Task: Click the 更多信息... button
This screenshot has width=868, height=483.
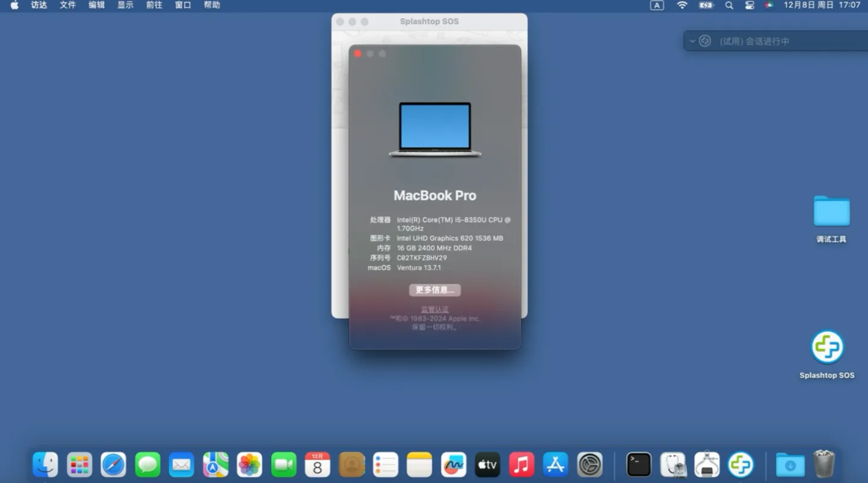Action: [x=435, y=290]
